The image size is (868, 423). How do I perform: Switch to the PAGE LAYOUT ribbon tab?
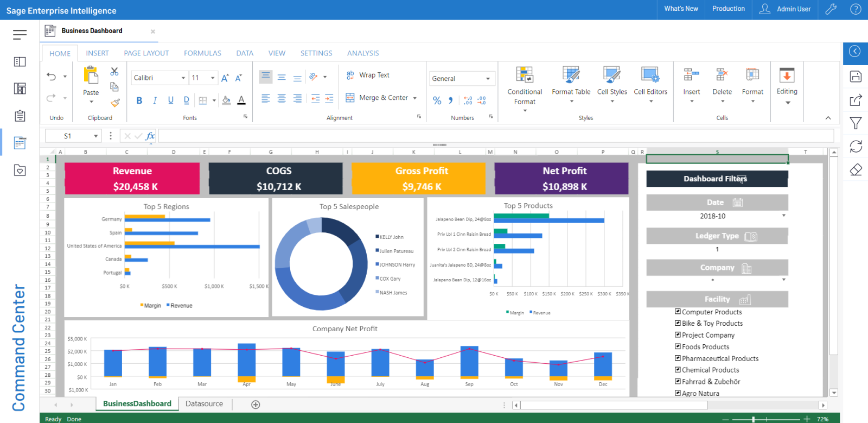pos(146,53)
